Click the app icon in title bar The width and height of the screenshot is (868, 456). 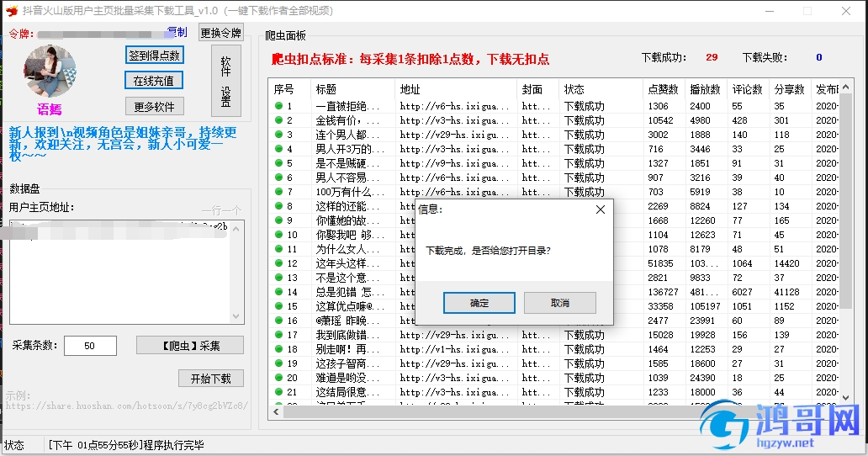click(x=12, y=10)
